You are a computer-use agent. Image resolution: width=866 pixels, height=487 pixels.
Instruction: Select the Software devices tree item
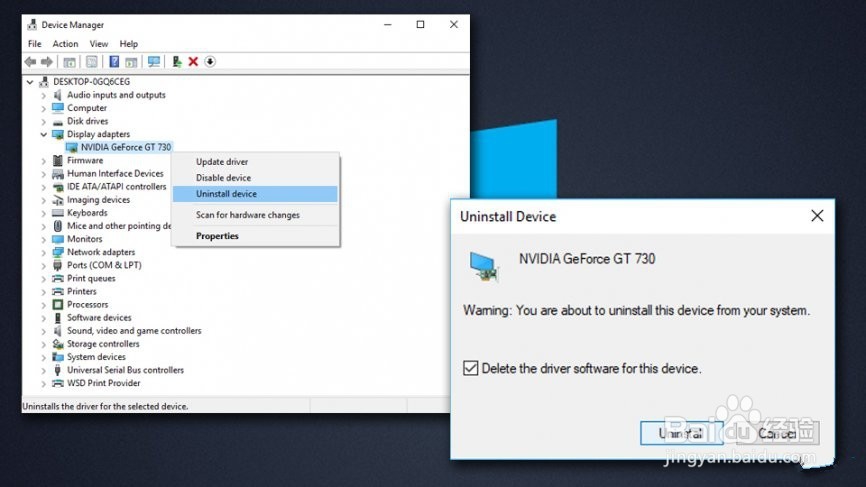(99, 317)
